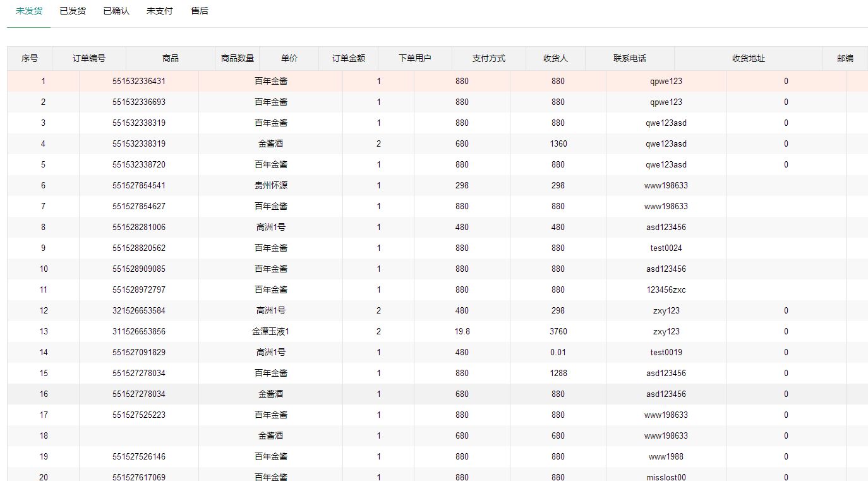Click the 联系电话 column header
The height and width of the screenshot is (481, 868).
pyautogui.click(x=630, y=58)
